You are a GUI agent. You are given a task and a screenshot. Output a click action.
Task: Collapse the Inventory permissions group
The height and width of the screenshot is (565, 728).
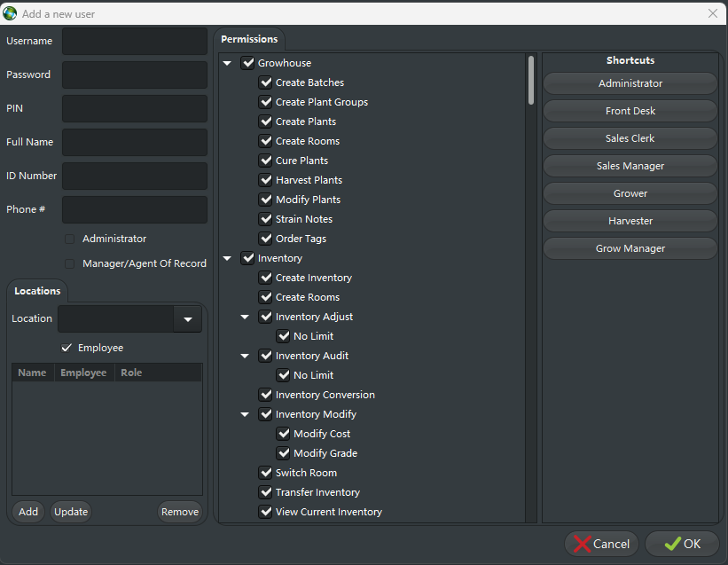click(x=227, y=258)
